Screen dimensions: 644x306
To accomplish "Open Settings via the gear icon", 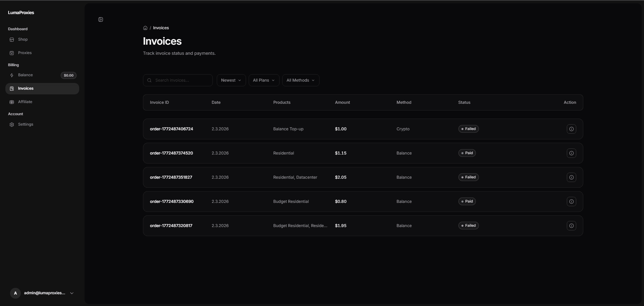I will (x=12, y=124).
